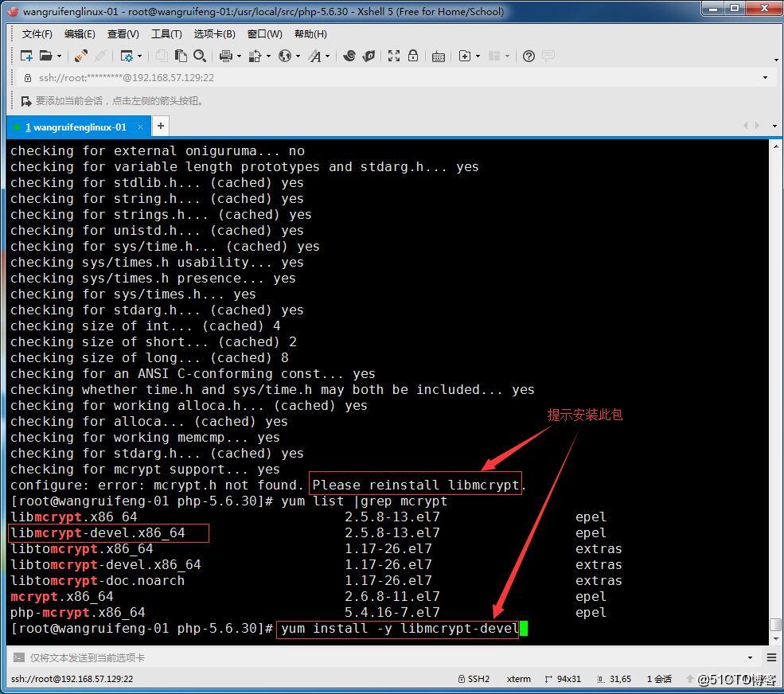Expand the Font dropdown arrow
The image size is (784, 694).
click(327, 56)
